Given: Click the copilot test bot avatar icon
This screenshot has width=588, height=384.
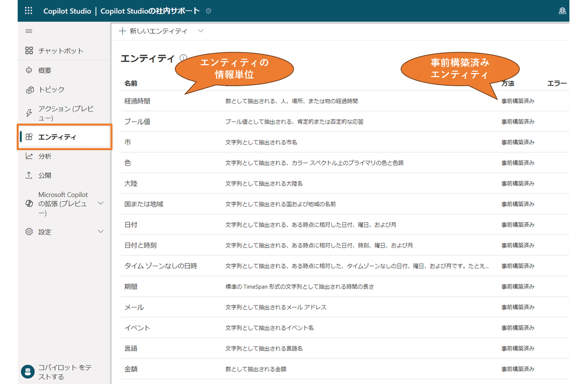Looking at the screenshot, I should [x=28, y=372].
